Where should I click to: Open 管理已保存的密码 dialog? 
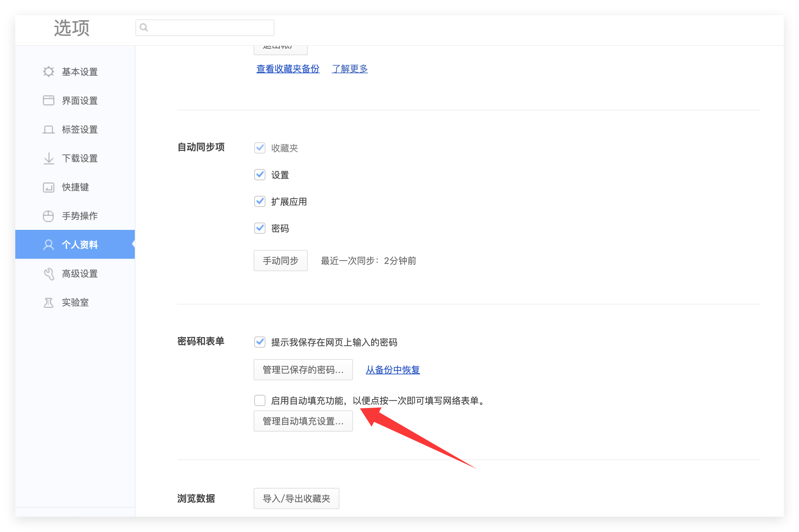[303, 370]
